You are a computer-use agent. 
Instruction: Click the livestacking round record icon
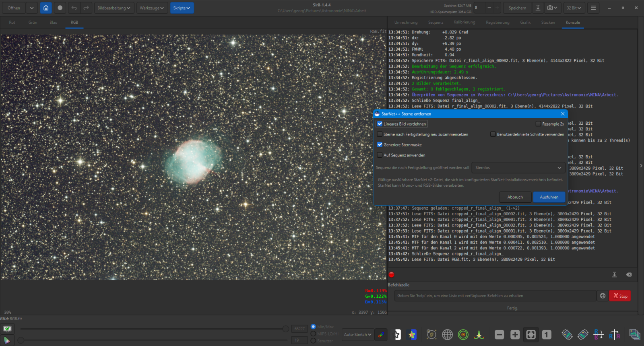[x=60, y=8]
